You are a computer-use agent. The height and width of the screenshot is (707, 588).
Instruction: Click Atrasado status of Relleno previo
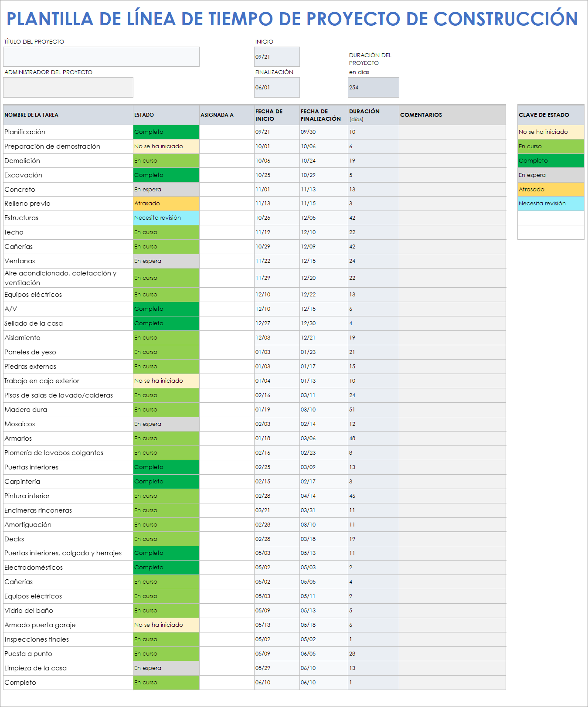point(166,204)
